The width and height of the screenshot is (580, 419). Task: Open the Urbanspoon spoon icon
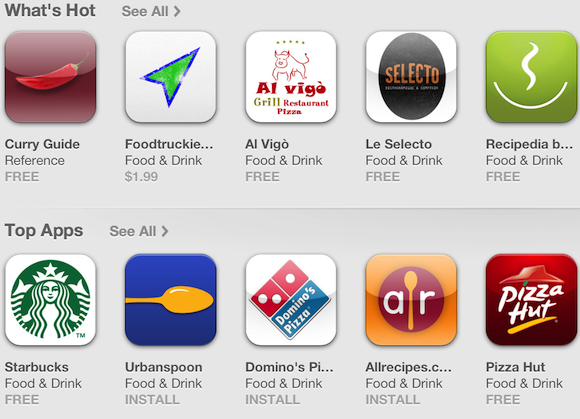click(x=171, y=300)
